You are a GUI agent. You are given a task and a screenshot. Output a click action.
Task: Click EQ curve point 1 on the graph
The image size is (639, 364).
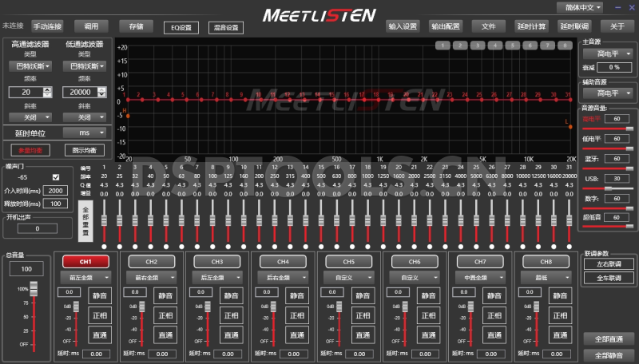pyautogui.click(x=128, y=100)
